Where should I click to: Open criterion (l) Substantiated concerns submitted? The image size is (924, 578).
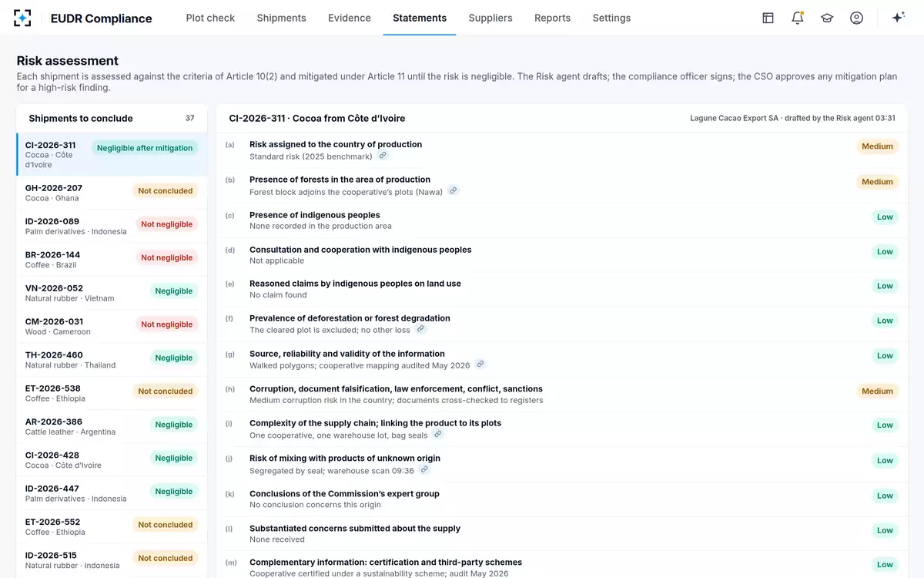point(562,534)
